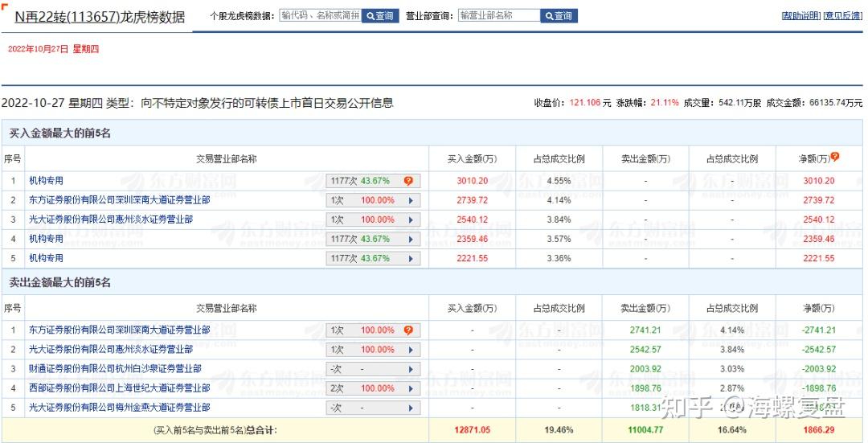Click help icon in sell row 1 东方证券
The image size is (868, 443).
click(x=408, y=330)
